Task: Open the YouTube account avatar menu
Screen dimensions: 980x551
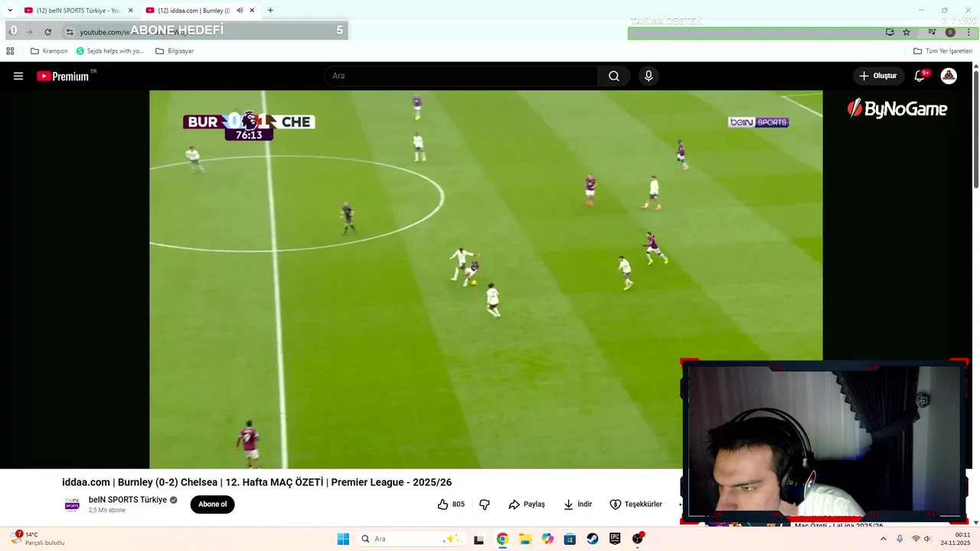Action: click(949, 76)
